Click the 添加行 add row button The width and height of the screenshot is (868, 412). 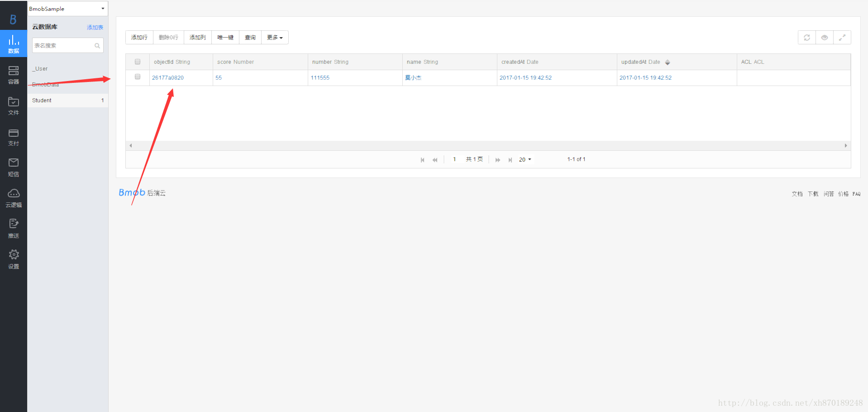coord(139,38)
